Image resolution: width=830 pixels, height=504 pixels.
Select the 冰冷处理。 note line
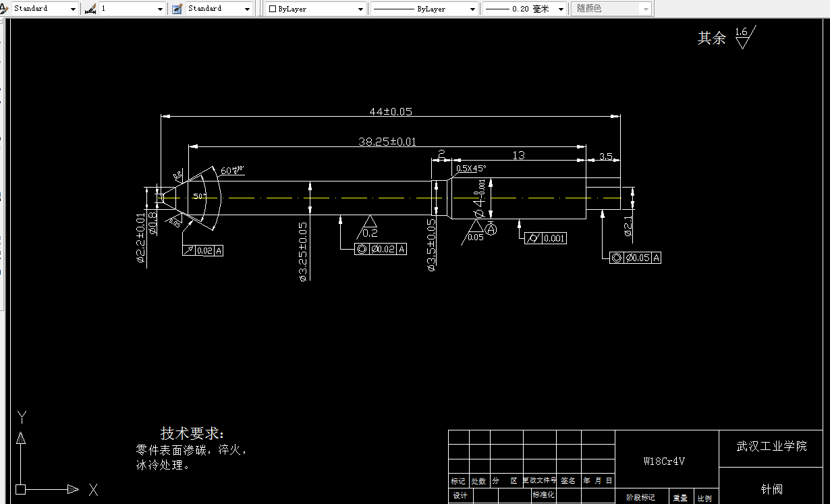[163, 465]
